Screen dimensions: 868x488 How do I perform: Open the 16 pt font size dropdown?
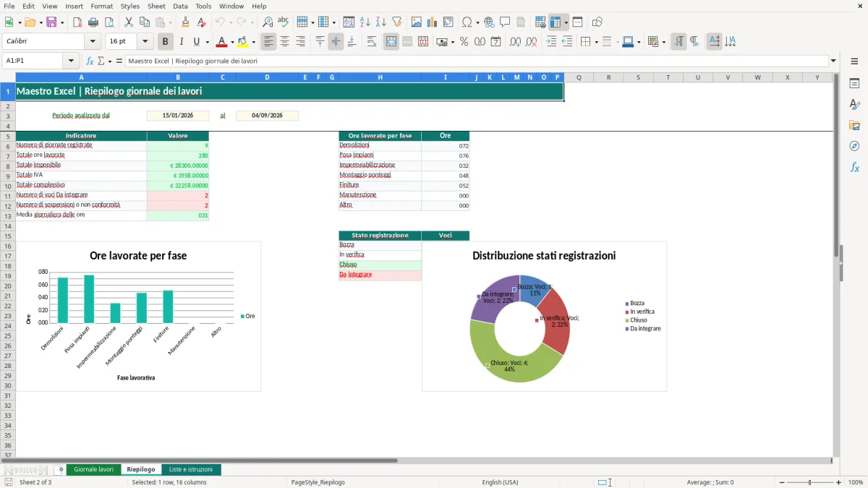[145, 42]
